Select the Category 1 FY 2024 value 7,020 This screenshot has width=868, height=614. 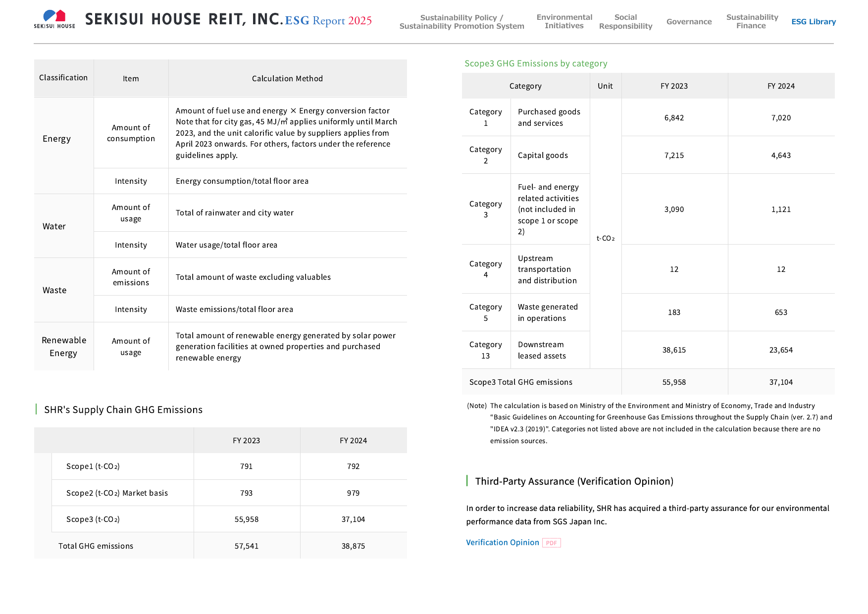tap(781, 118)
